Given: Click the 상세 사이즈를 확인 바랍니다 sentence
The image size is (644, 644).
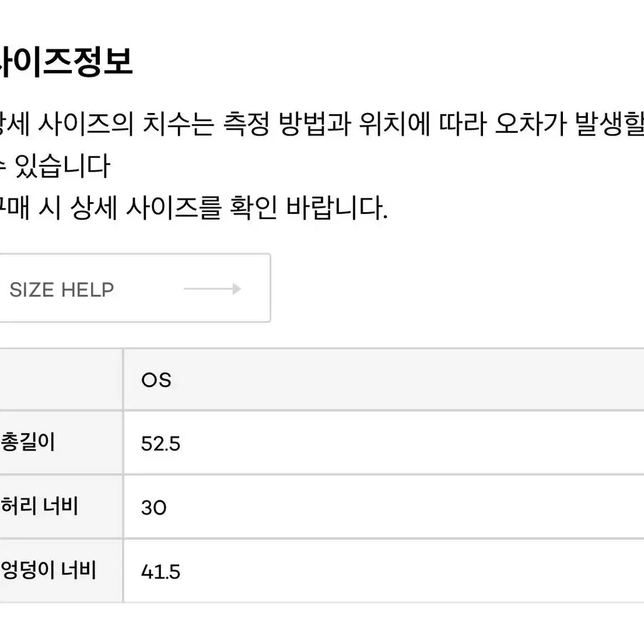Looking at the screenshot, I should (229, 207).
